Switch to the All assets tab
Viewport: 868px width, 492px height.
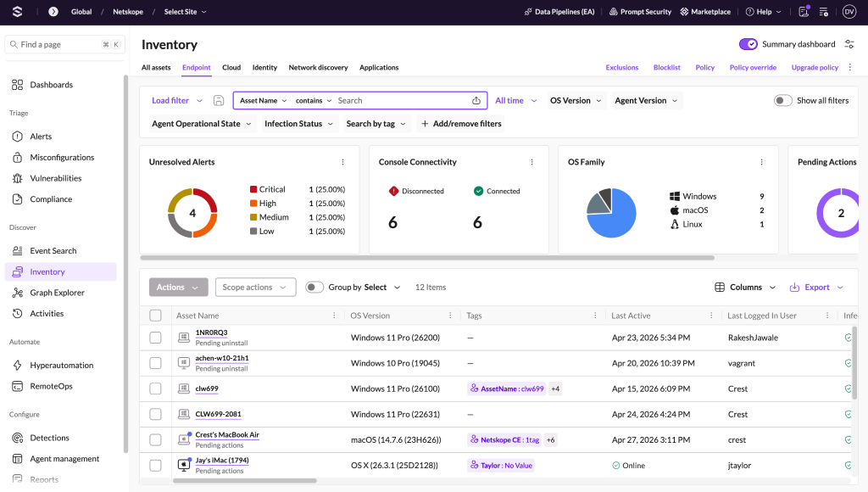pos(156,68)
